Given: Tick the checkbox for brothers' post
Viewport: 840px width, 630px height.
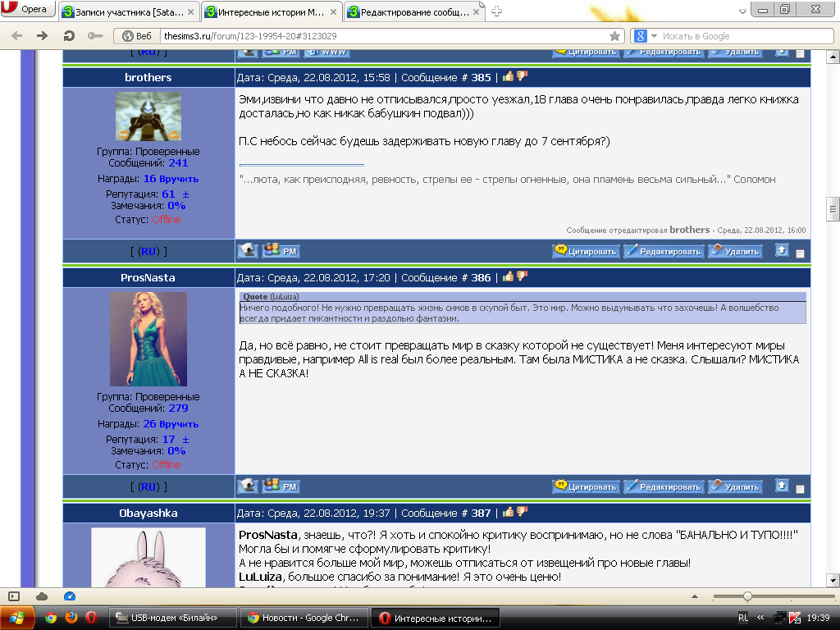Looking at the screenshot, I should tap(801, 253).
